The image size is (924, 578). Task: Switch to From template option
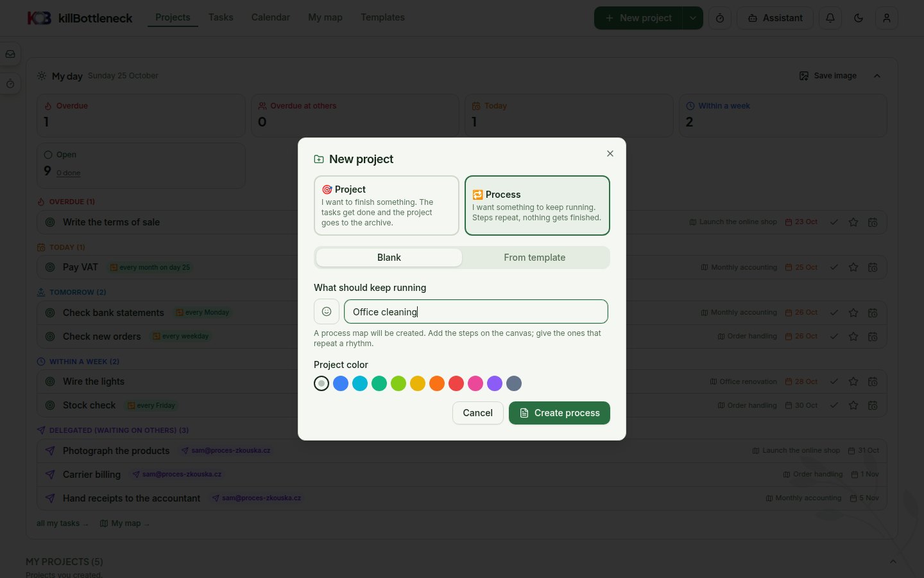pyautogui.click(x=535, y=258)
